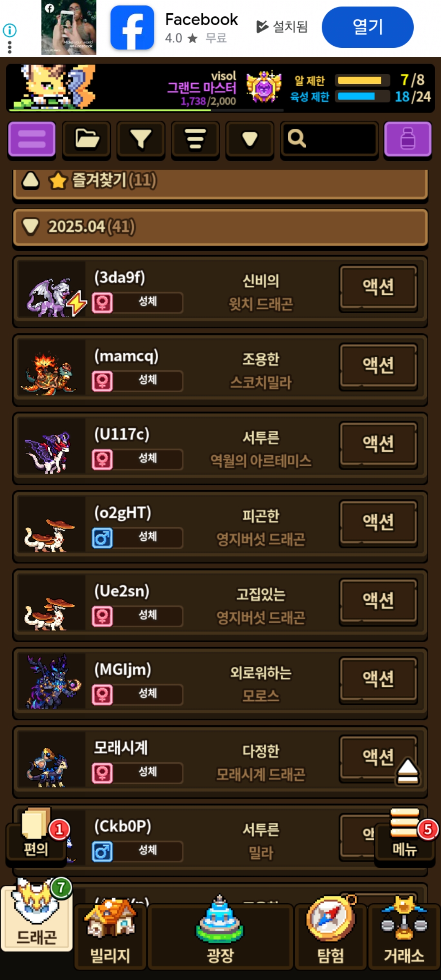Tap the ad info icon
Viewport: 441px width, 980px height.
click(x=9, y=30)
